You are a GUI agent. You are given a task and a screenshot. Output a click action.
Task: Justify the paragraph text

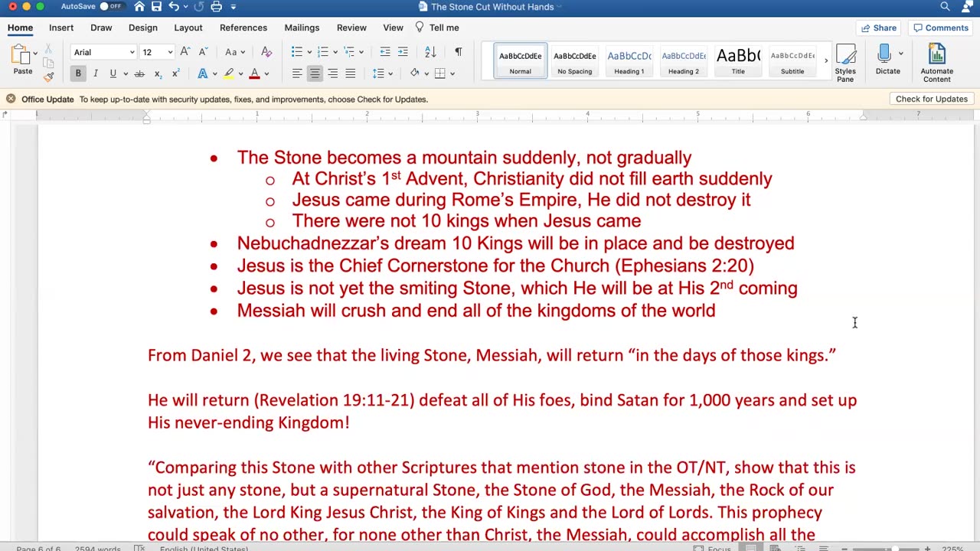point(350,73)
